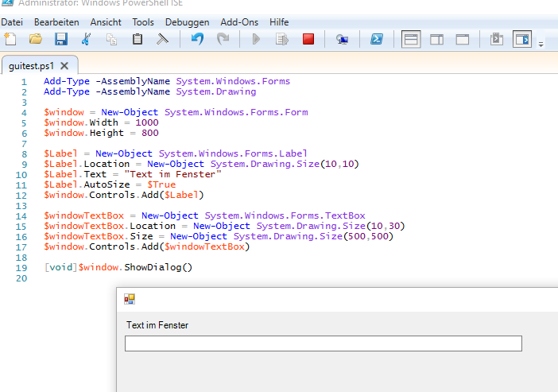Click the Paste clipboard icon

click(x=138, y=39)
